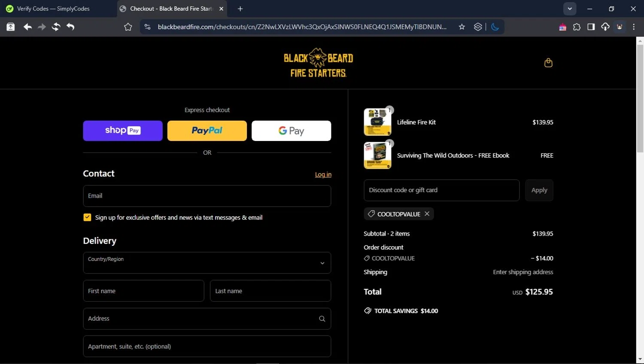
Task: Click the Apply discount button
Action: tap(539, 190)
